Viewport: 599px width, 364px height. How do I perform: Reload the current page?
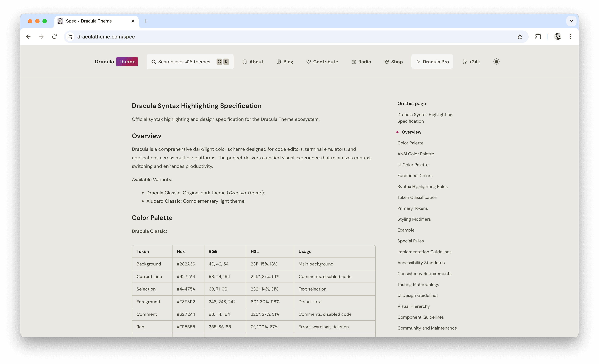pyautogui.click(x=54, y=36)
